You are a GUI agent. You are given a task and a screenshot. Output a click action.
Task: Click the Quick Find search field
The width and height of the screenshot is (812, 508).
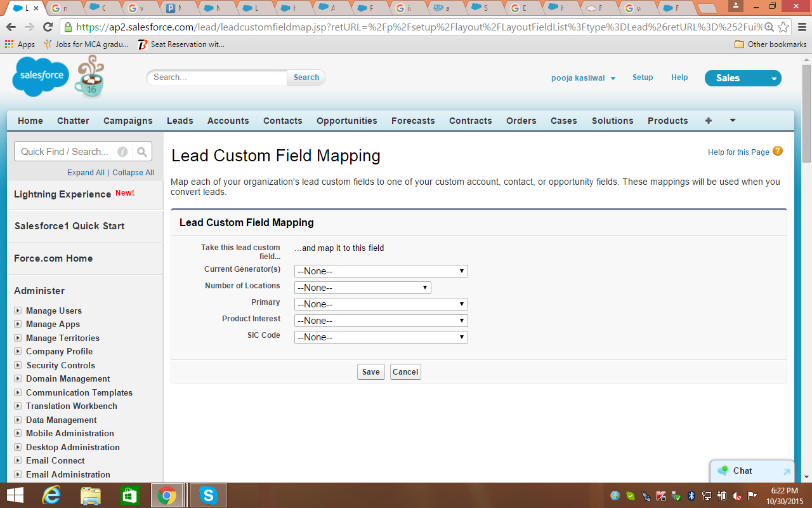74,152
